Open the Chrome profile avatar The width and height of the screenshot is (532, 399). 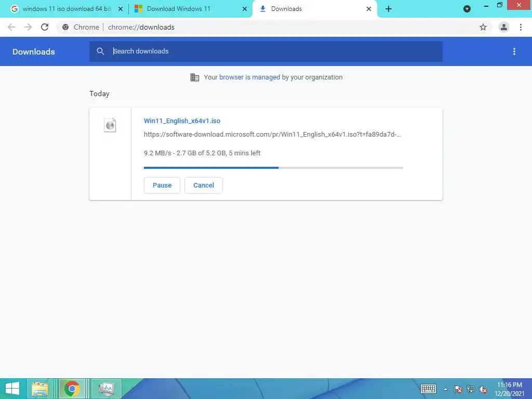pyautogui.click(x=504, y=27)
